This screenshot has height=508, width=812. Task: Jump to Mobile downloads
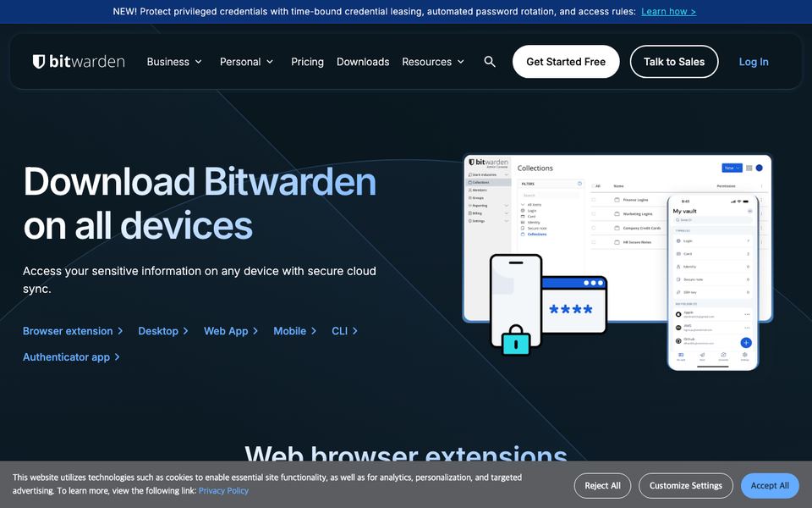294,331
